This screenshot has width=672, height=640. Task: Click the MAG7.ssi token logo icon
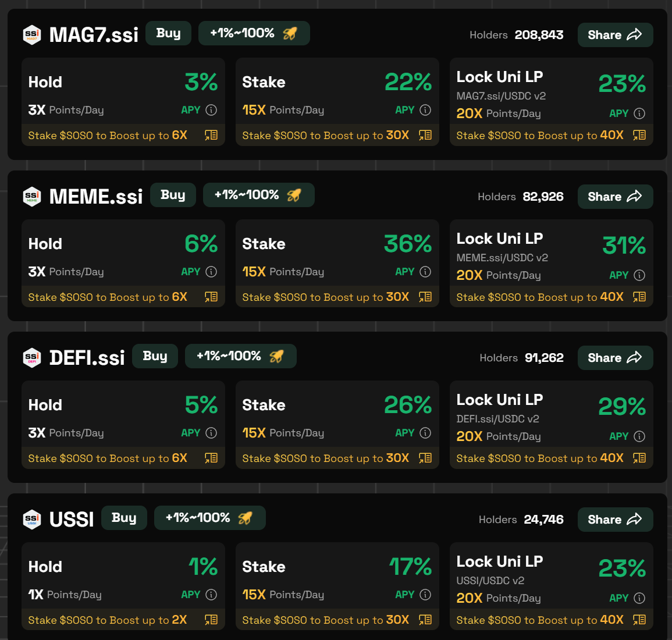[32, 35]
